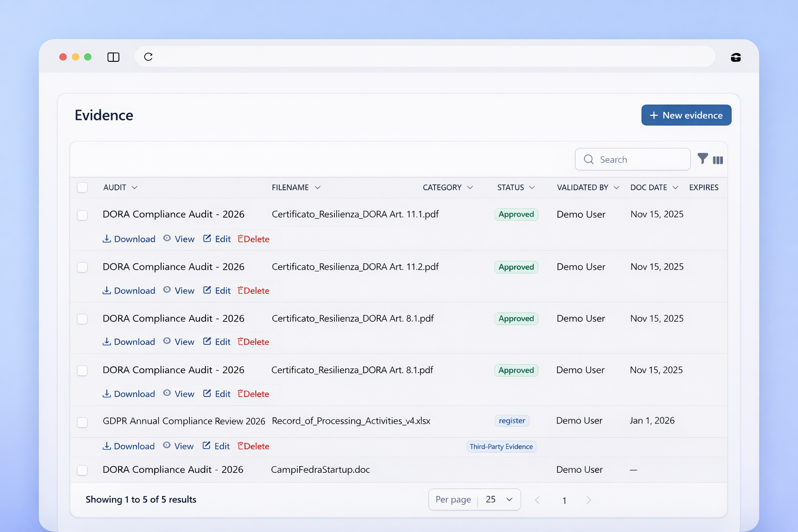Viewport: 798px width, 532px height.
Task: Toggle the sidebar panel icon
Action: coord(113,57)
